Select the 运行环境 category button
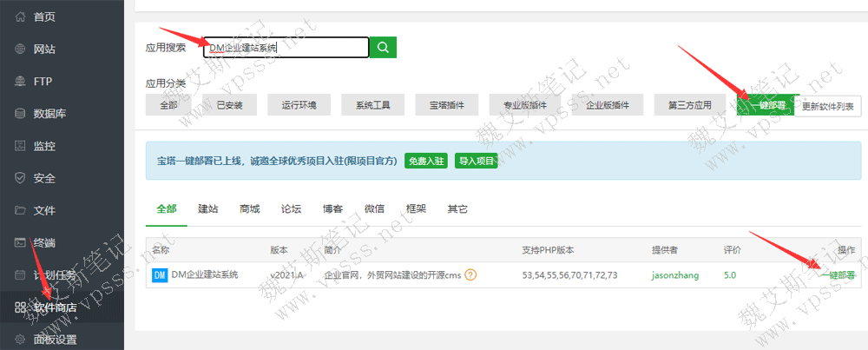868x350 pixels. pyautogui.click(x=299, y=105)
